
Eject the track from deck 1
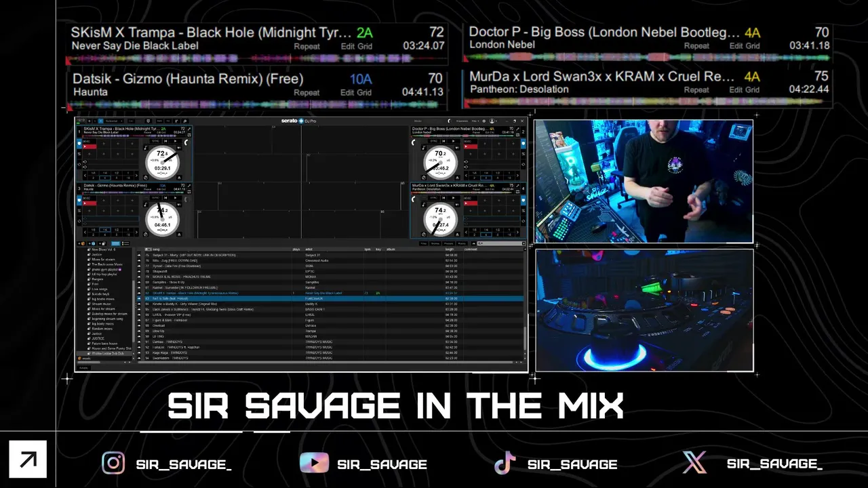pyautogui.click(x=179, y=178)
